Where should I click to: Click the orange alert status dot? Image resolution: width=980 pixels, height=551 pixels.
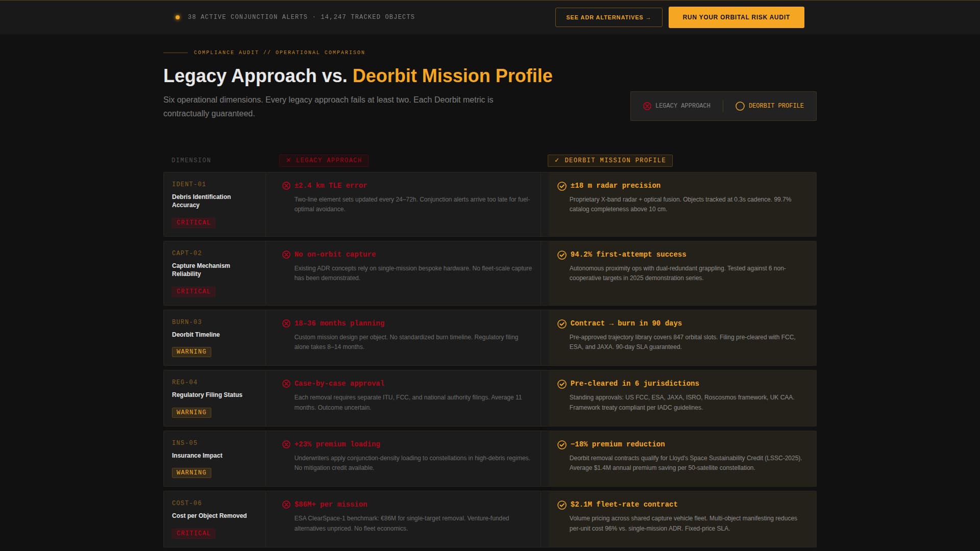tap(177, 17)
